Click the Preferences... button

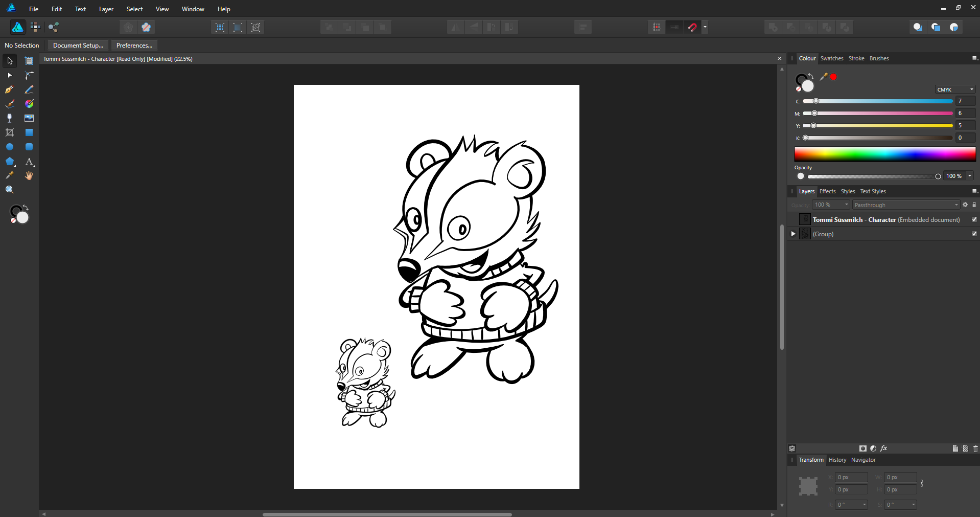[x=134, y=46]
